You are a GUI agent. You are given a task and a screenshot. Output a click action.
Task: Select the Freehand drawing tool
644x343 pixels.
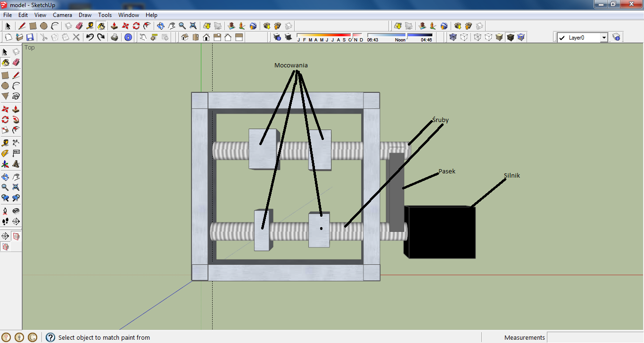pos(16,96)
